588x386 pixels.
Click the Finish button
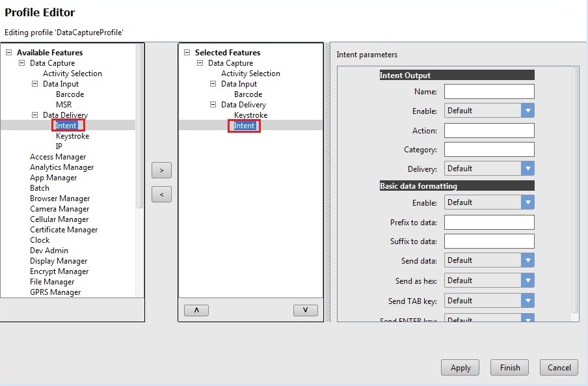[x=509, y=368]
